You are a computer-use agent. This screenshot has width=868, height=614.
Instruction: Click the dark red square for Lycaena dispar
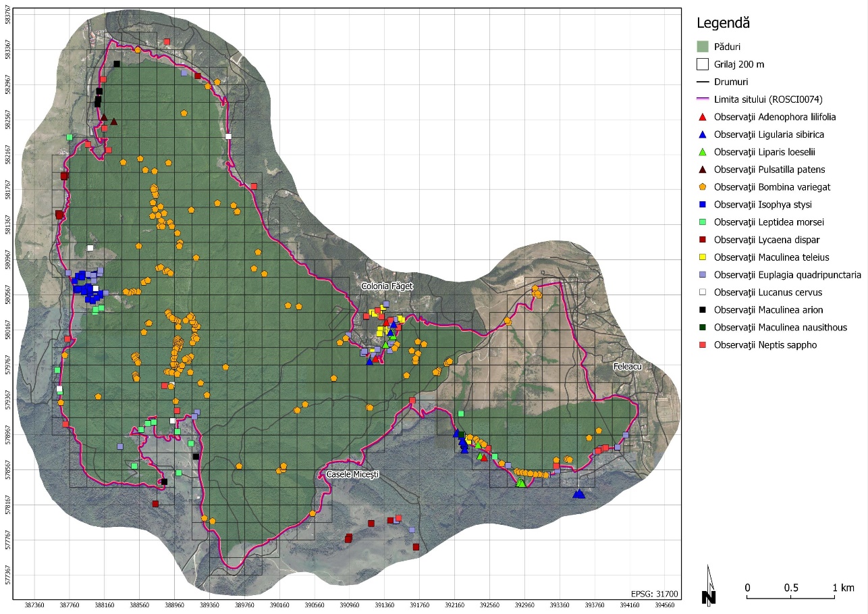click(x=703, y=240)
